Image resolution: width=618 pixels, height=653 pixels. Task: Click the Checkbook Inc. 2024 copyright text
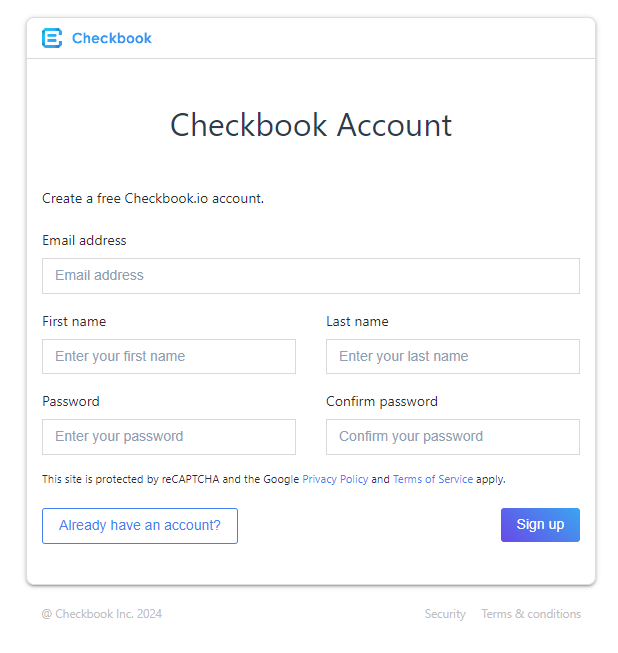point(102,614)
